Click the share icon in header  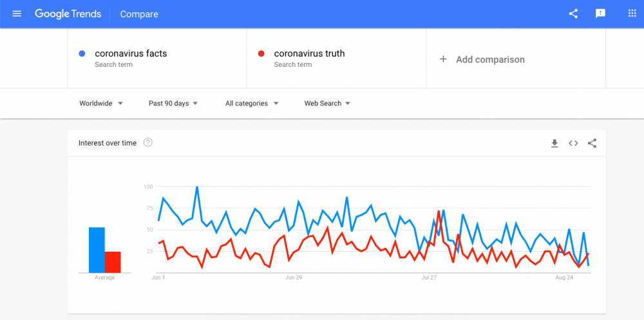point(573,14)
